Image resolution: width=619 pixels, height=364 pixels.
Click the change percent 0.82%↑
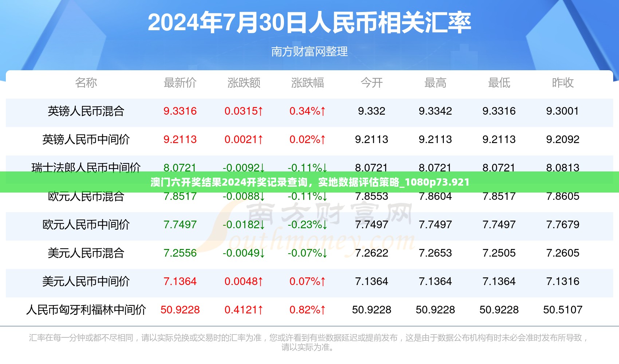tap(308, 310)
